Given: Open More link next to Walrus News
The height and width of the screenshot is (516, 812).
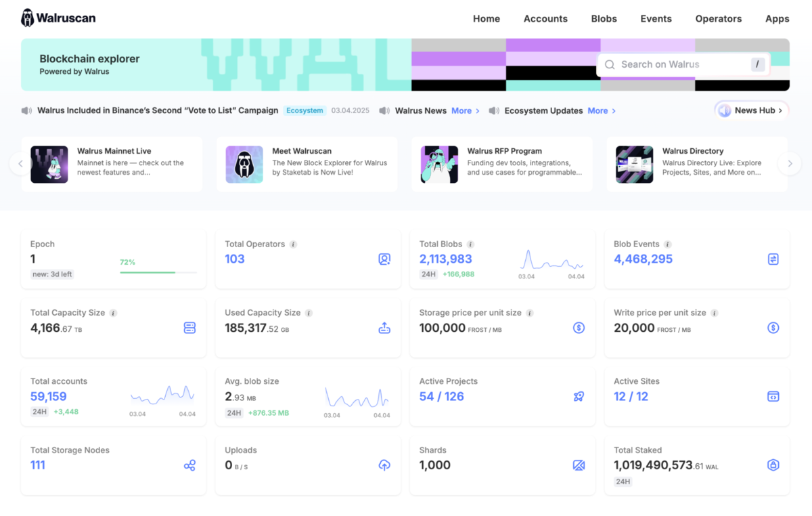Looking at the screenshot, I should (466, 110).
